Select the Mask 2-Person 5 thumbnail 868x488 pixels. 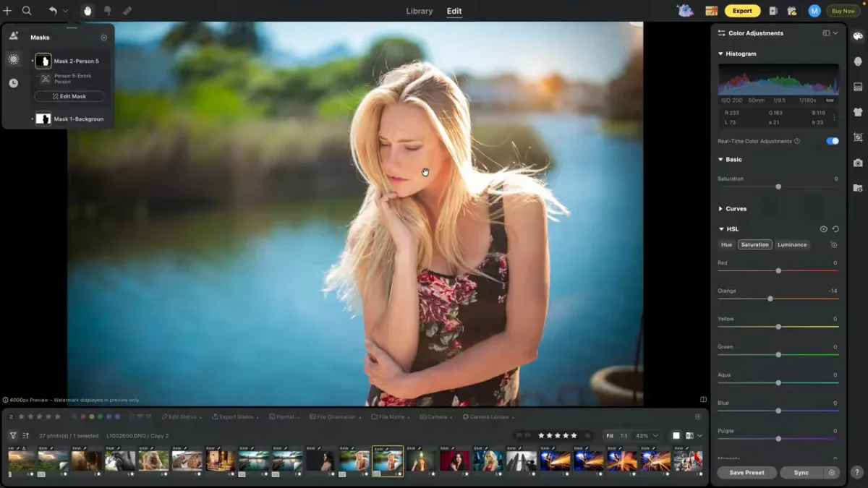click(x=43, y=61)
